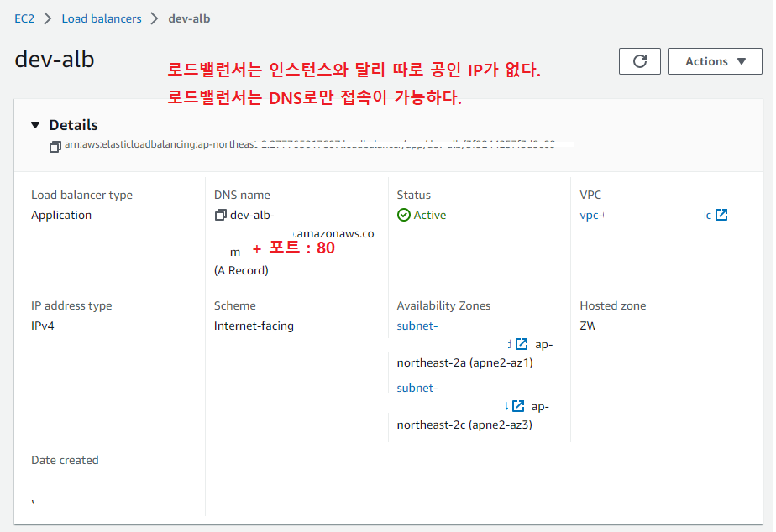Open external link icon for ap-northeast-2c subnet
The height and width of the screenshot is (532, 776).
click(518, 406)
